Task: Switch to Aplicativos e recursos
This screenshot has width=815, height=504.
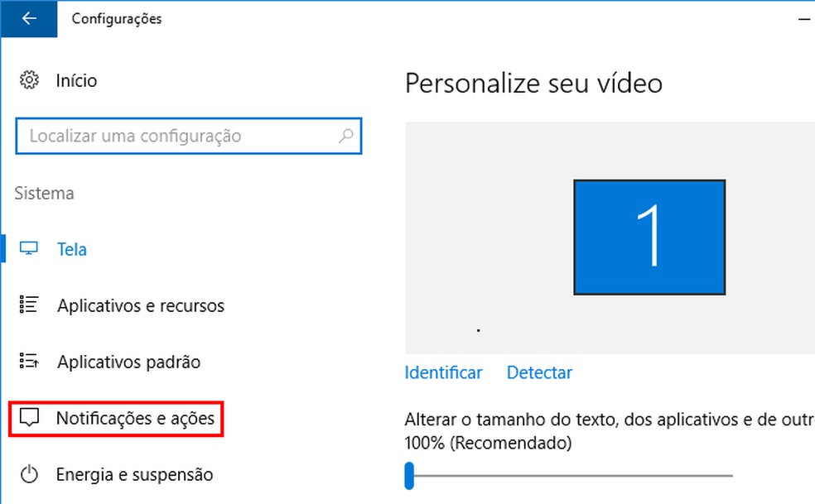Action: pos(141,305)
